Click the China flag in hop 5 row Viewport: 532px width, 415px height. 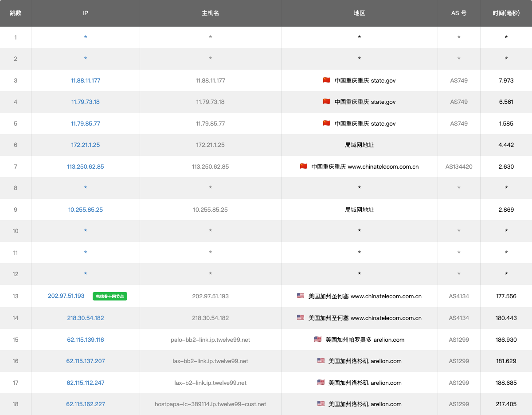(x=327, y=123)
